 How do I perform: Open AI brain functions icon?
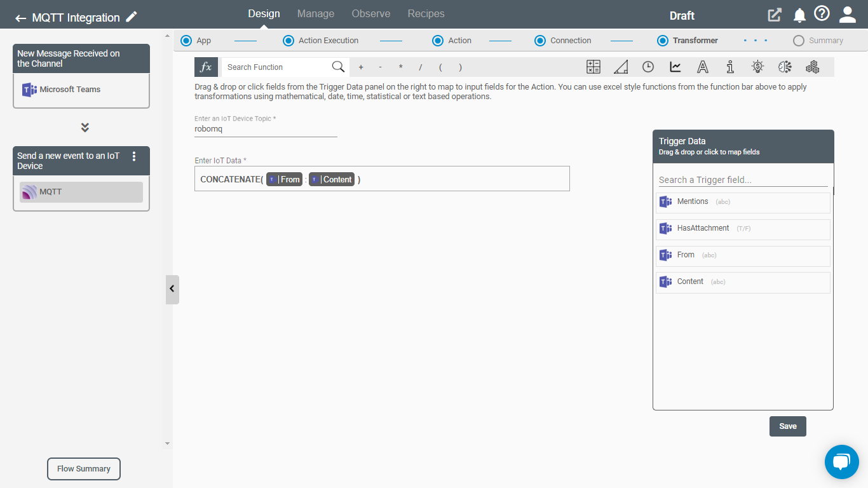pyautogui.click(x=785, y=67)
